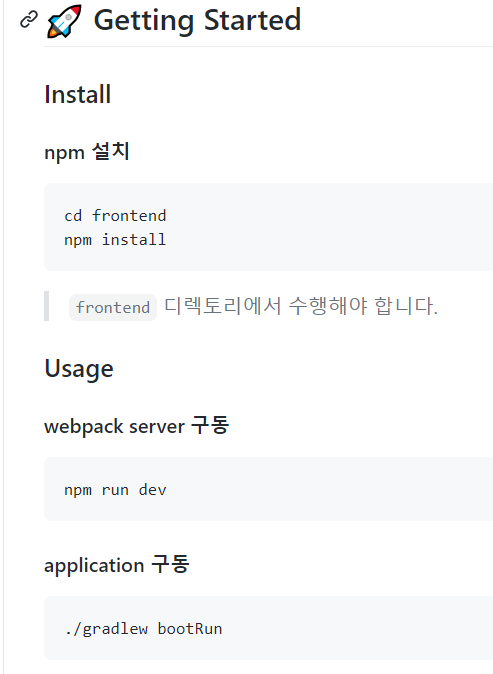Click the rocket emoji in the heading
The height and width of the screenshot is (674, 493).
pyautogui.click(x=64, y=21)
